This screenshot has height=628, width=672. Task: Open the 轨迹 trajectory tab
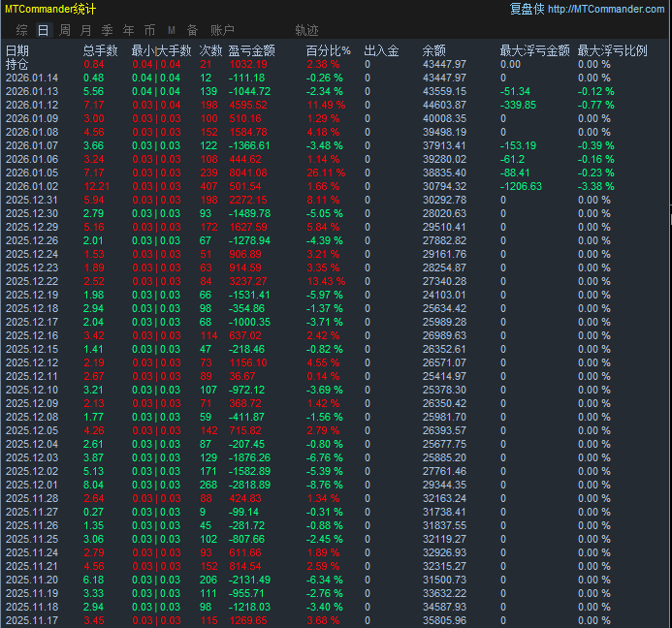[x=306, y=30]
